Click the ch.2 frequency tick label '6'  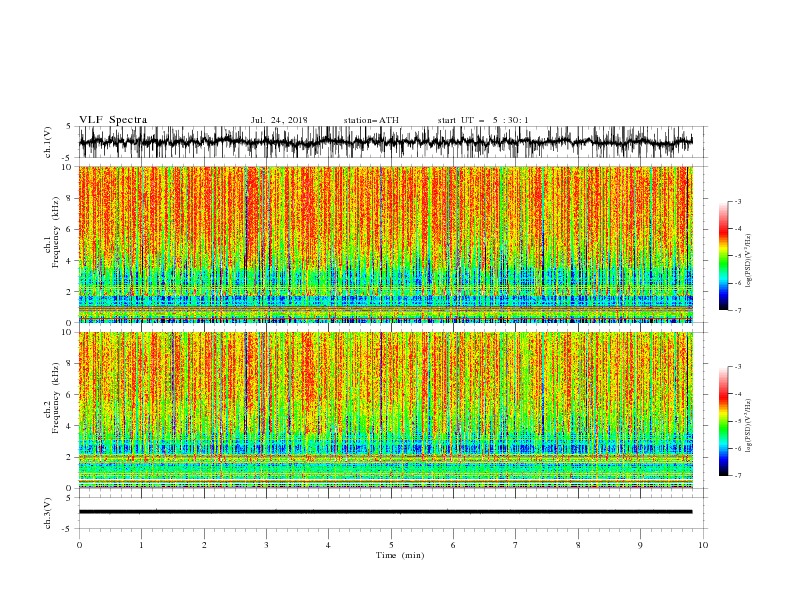point(69,394)
